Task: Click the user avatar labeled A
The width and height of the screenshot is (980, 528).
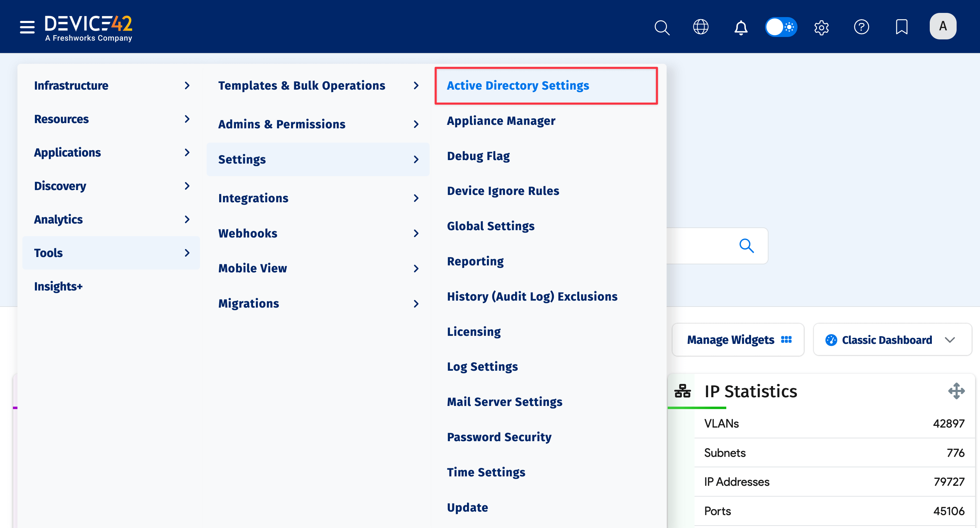Action: pyautogui.click(x=943, y=26)
